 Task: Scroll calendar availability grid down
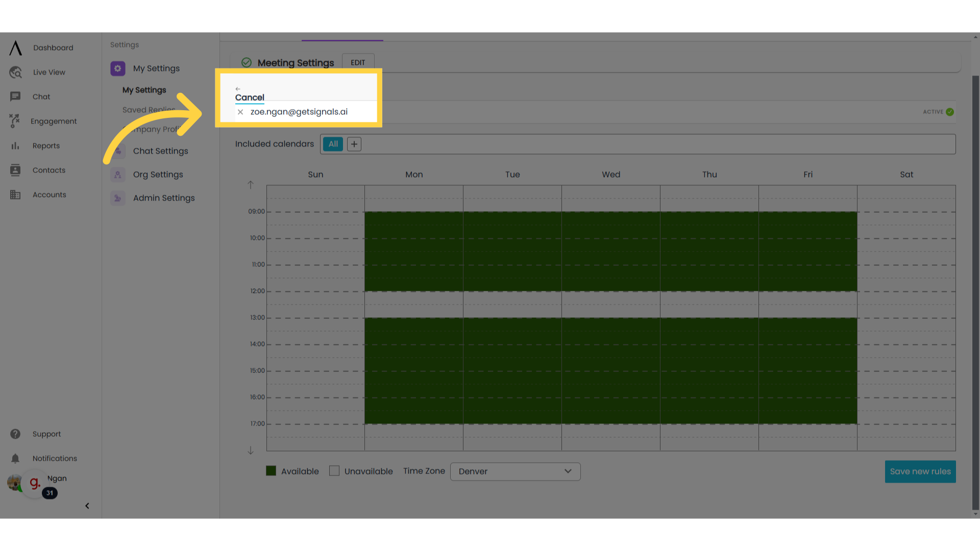click(251, 450)
